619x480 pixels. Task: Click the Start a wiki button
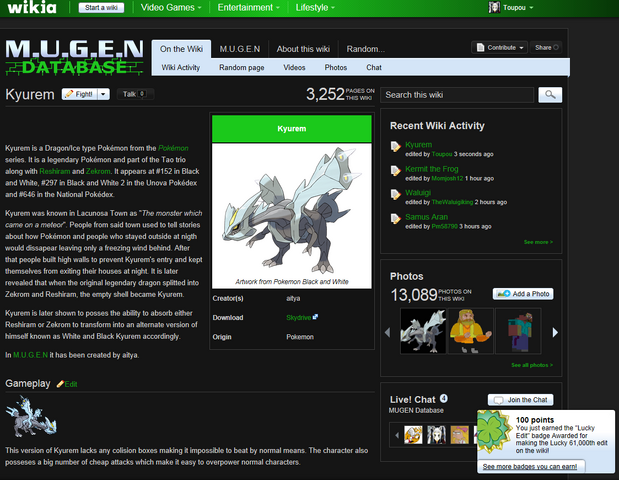pyautogui.click(x=101, y=8)
